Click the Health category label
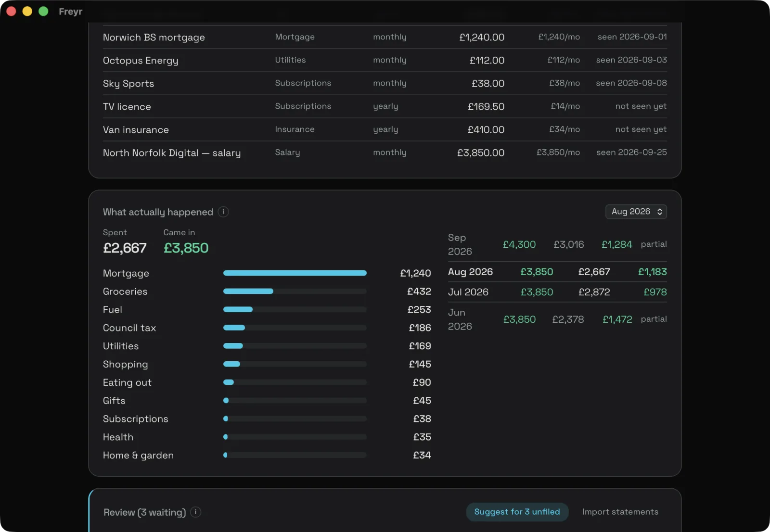770x532 pixels. [118, 437]
